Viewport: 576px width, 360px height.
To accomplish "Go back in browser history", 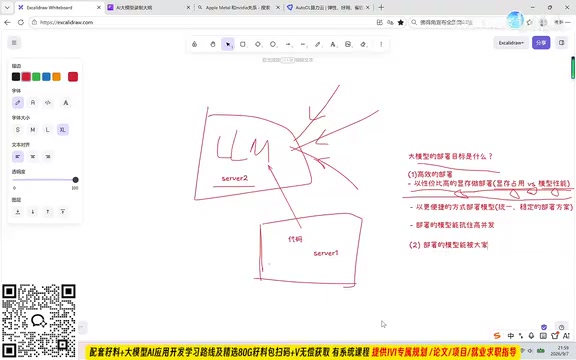I will point(7,22).
